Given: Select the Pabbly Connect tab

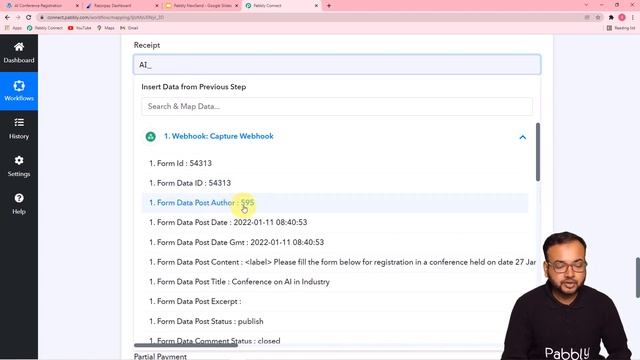Looking at the screenshot, I should (x=282, y=6).
